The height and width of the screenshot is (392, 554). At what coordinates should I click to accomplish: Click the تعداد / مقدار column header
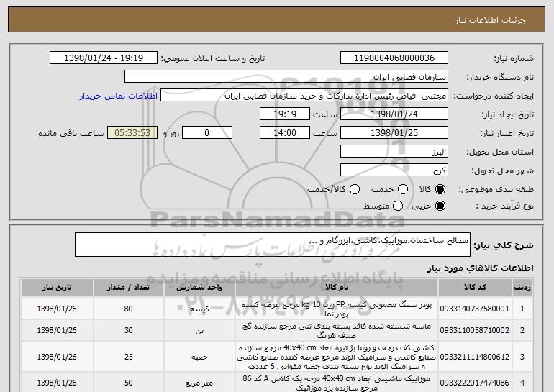128,288
